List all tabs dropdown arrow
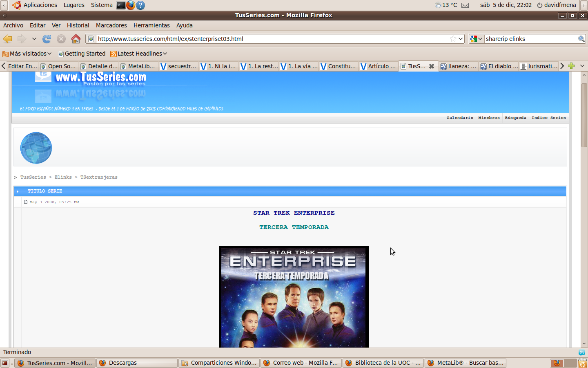The image size is (588, 368). pos(582,66)
